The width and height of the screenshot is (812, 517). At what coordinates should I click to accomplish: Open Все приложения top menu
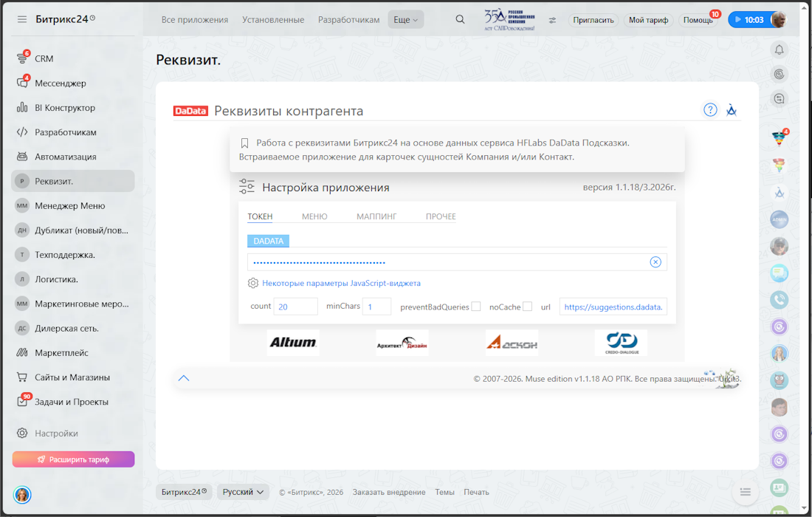tap(195, 20)
